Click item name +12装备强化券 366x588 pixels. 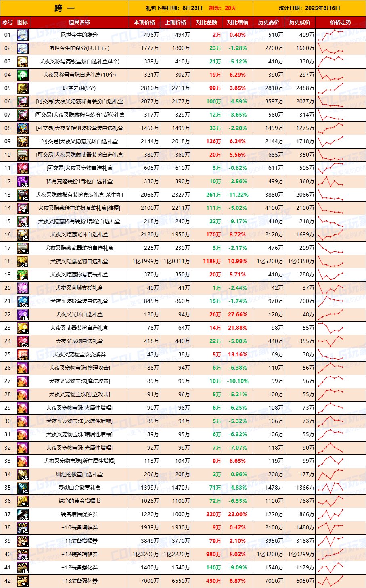(x=79, y=568)
